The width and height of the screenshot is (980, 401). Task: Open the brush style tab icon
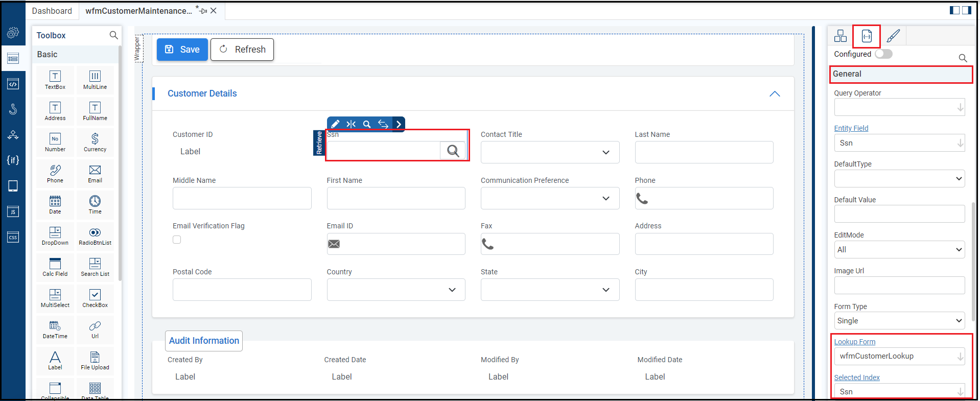coord(893,36)
